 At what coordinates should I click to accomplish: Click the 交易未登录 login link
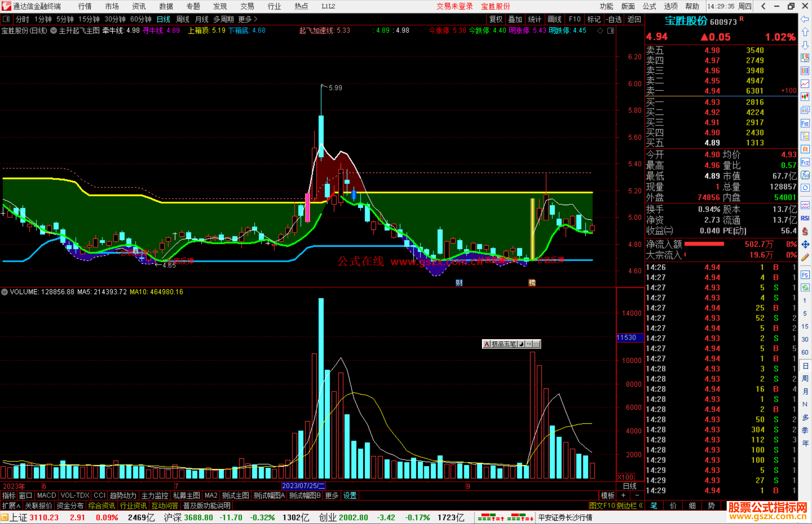pos(454,6)
